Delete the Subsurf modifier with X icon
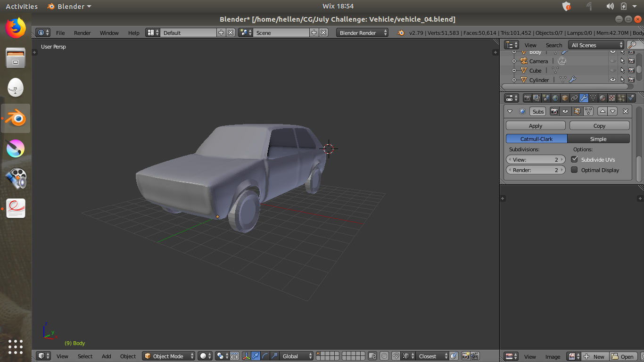644x362 pixels. (x=626, y=111)
